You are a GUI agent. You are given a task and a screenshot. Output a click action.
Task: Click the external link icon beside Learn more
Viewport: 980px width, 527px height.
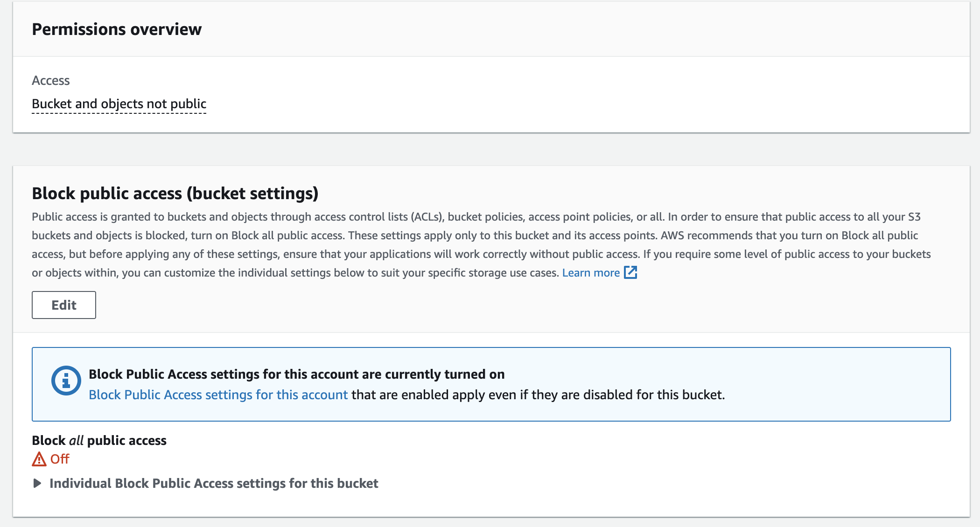(x=630, y=272)
